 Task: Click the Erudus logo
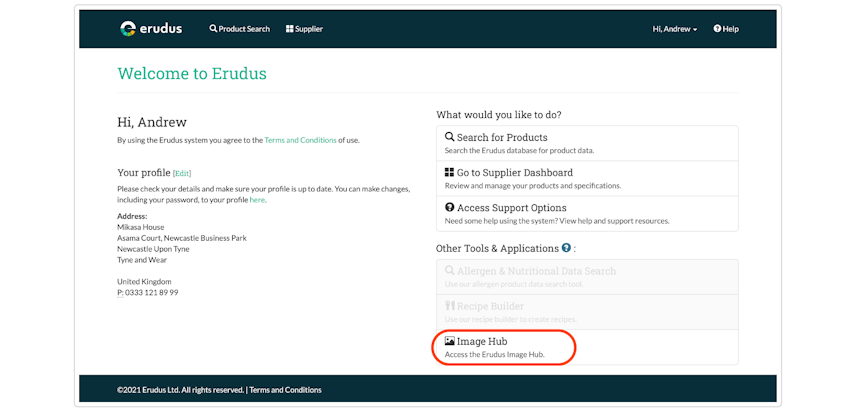click(x=151, y=28)
